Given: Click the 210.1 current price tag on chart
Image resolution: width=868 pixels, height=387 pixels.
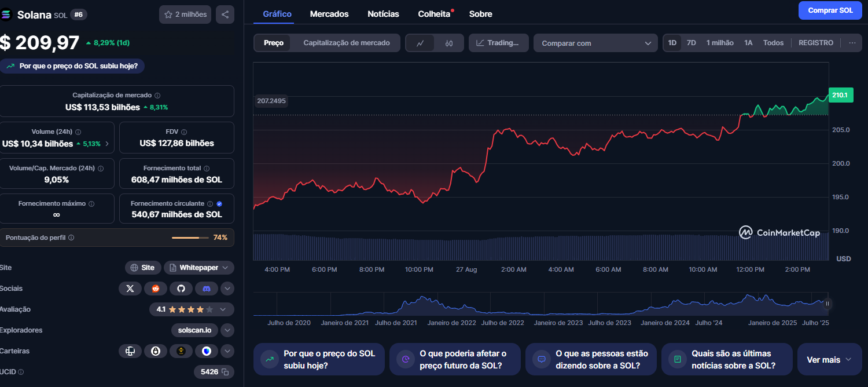Looking at the screenshot, I should tap(840, 95).
